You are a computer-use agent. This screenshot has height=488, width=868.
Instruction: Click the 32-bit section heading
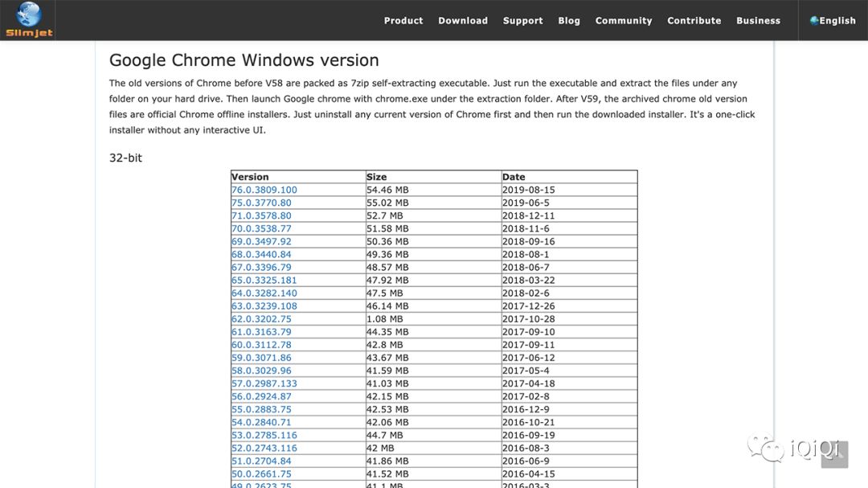click(125, 158)
